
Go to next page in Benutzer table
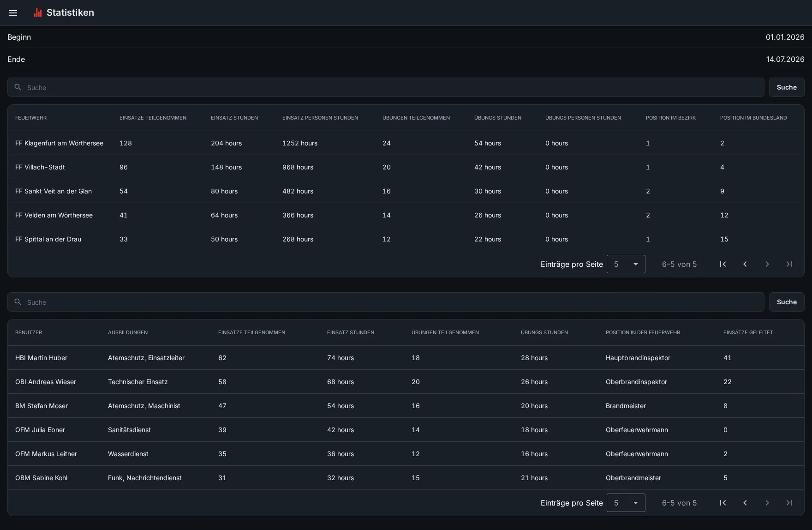coord(767,503)
